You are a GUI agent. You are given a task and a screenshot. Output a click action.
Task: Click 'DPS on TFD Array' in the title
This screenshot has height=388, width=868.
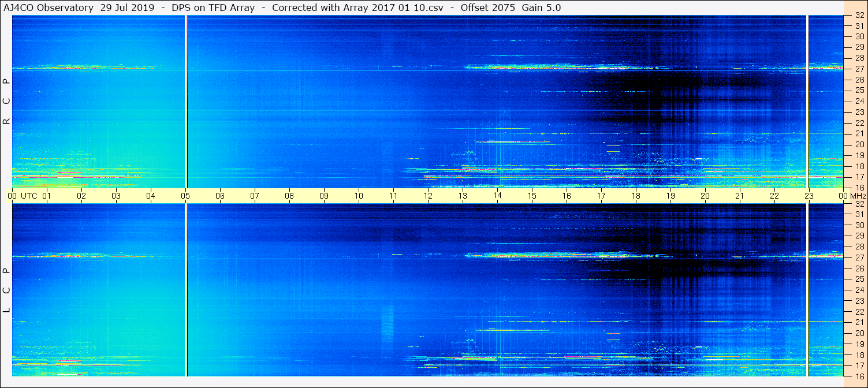[x=213, y=8]
